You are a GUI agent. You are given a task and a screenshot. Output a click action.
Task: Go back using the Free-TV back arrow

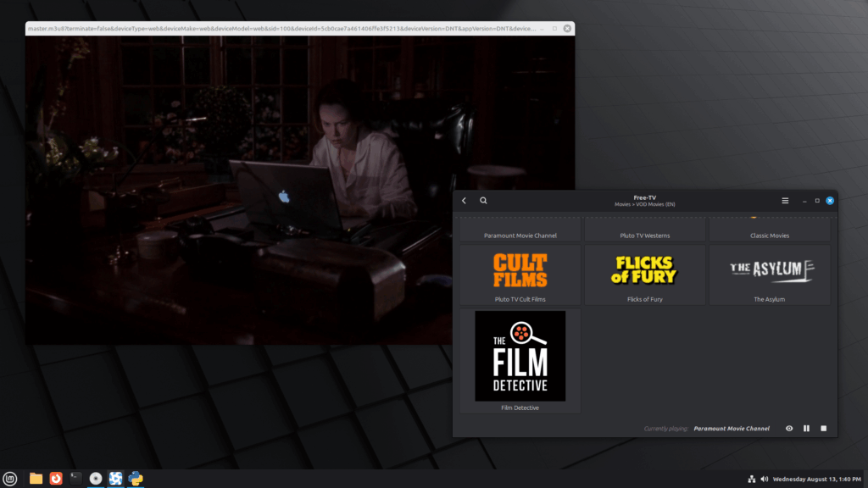[464, 201]
